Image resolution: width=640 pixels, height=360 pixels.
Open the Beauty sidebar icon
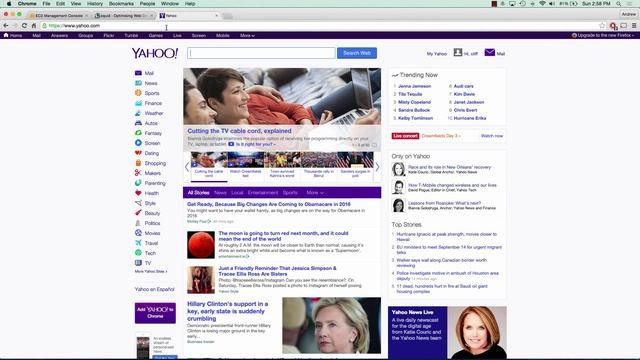[138, 213]
